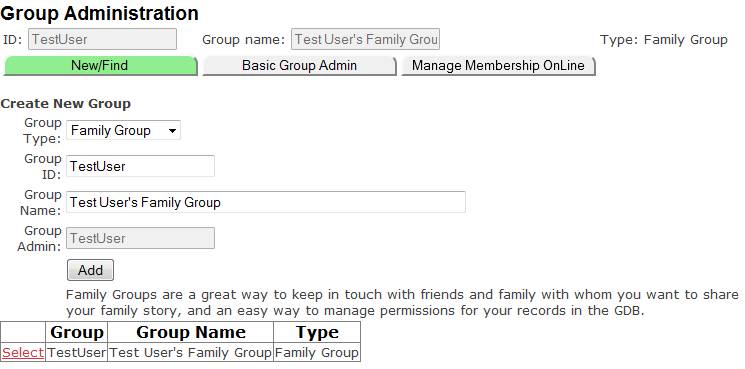Open the Group Type dropdown arrow
745x369 pixels.
(172, 131)
